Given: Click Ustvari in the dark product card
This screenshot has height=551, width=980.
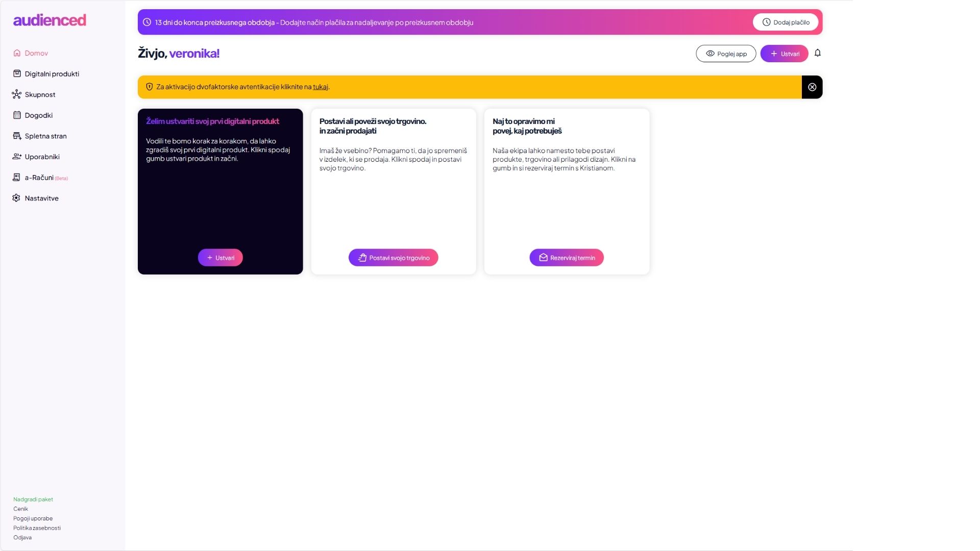Looking at the screenshot, I should point(220,258).
